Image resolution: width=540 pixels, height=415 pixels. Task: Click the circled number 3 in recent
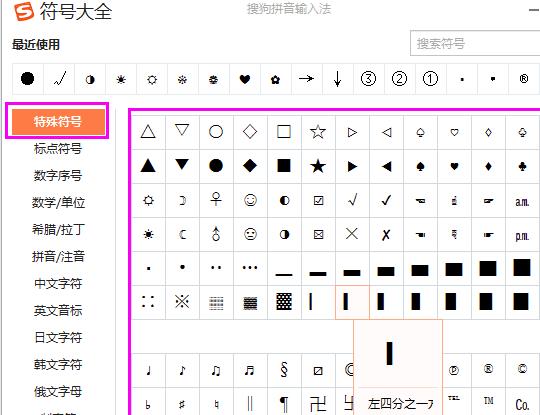pos(368,79)
